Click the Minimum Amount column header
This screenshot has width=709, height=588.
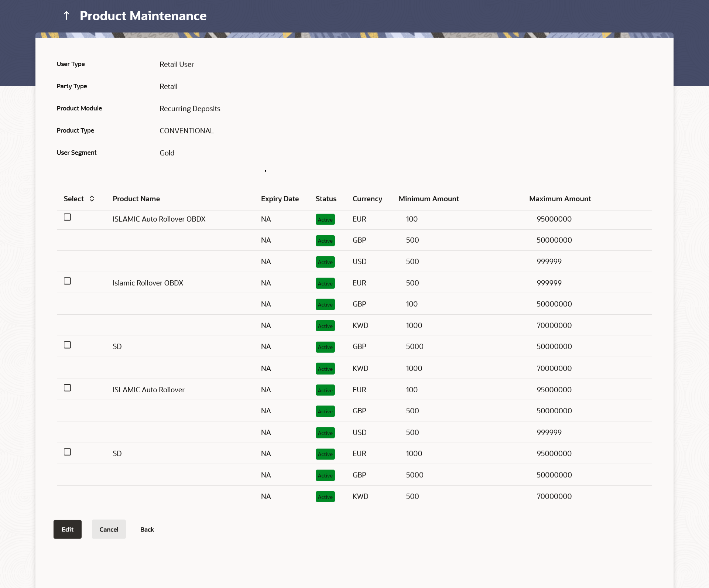click(428, 198)
